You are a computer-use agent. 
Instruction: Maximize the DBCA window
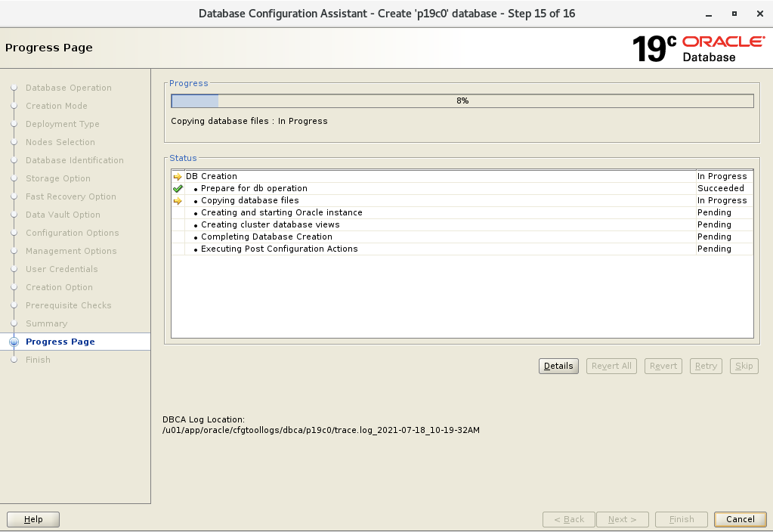(x=734, y=14)
